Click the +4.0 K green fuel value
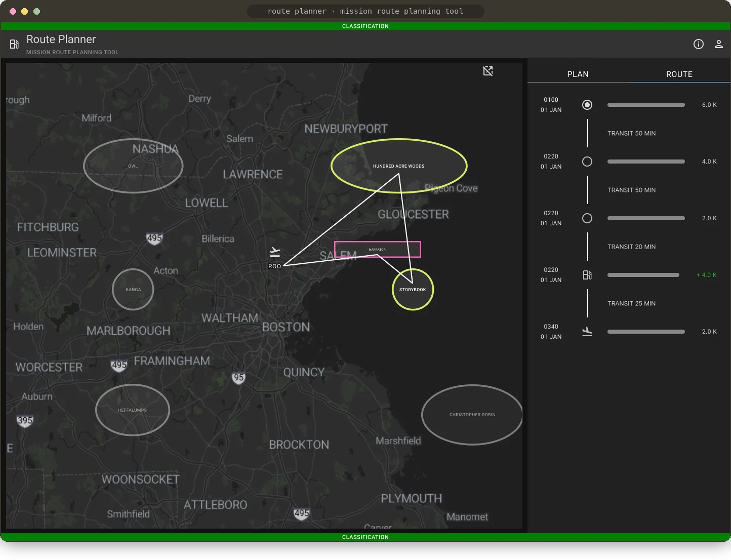This screenshot has height=560, width=731. coord(707,275)
